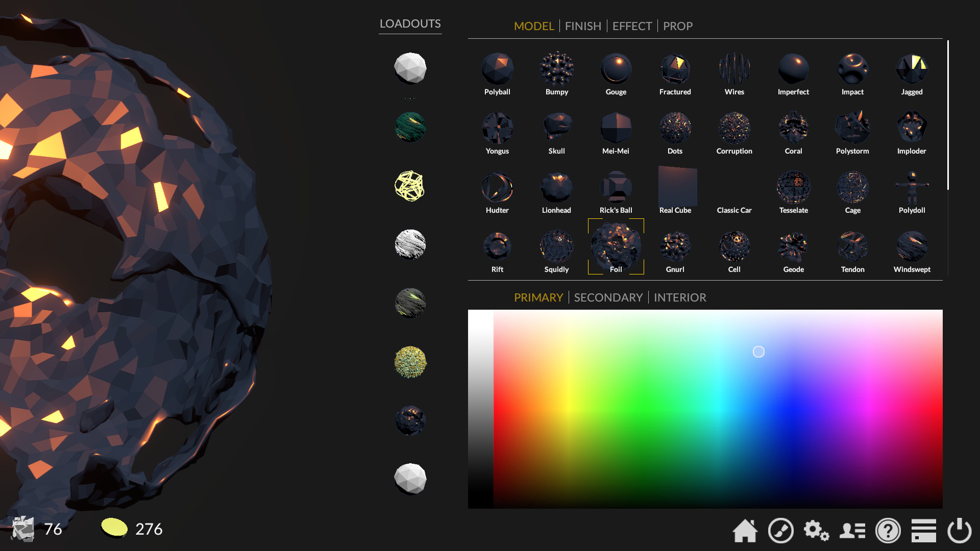Viewport: 980px width, 551px height.
Task: Open the INTERIOR color tab
Action: click(x=680, y=297)
